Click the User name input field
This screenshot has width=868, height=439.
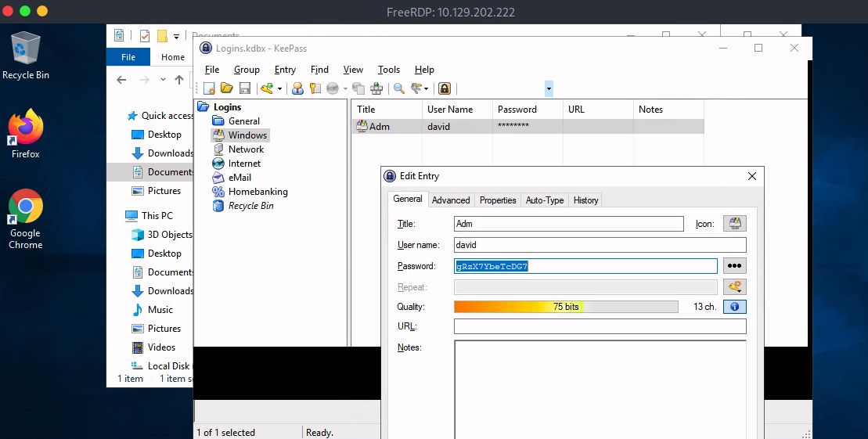600,245
